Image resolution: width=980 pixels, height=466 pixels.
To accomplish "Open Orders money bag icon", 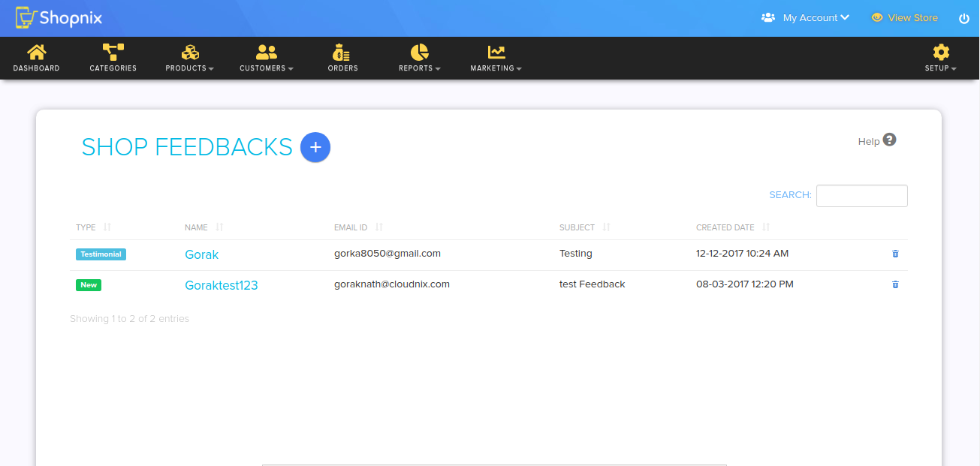I will [342, 53].
